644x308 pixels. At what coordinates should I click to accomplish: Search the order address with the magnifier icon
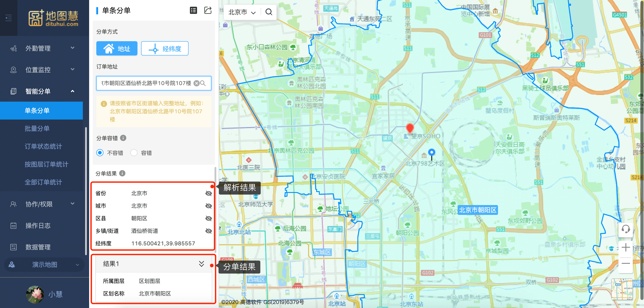pyautogui.click(x=203, y=83)
